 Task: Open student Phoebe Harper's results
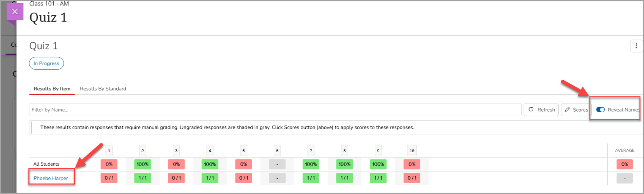click(51, 178)
